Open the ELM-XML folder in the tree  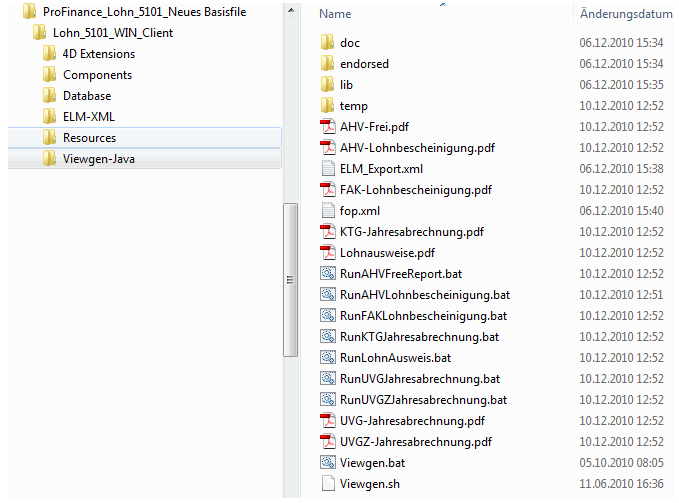(88, 117)
